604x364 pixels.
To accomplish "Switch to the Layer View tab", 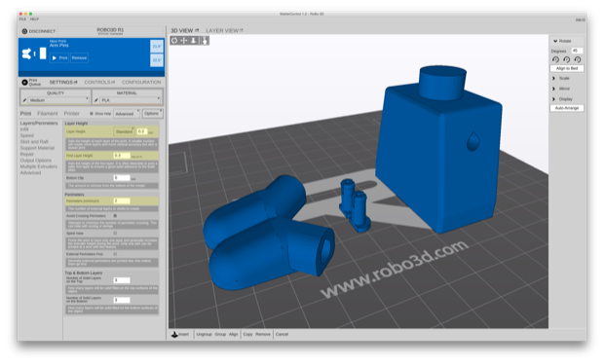I will coord(222,30).
